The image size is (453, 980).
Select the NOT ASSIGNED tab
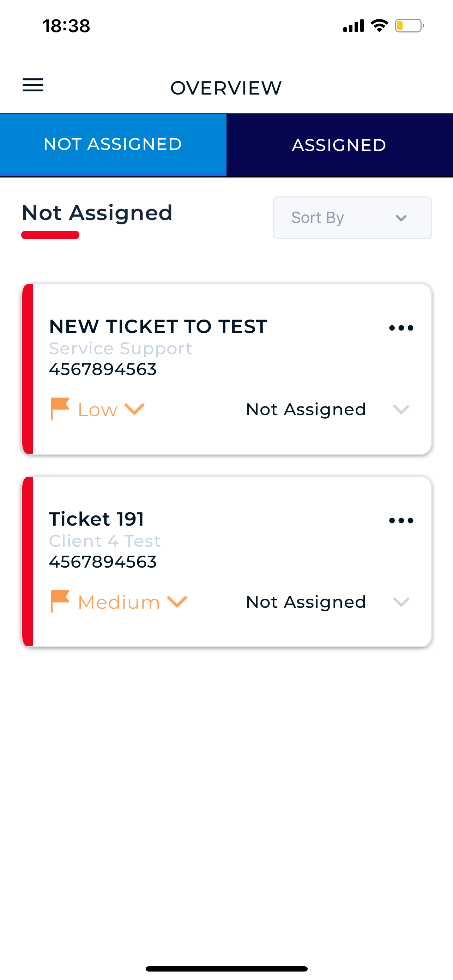click(x=113, y=145)
